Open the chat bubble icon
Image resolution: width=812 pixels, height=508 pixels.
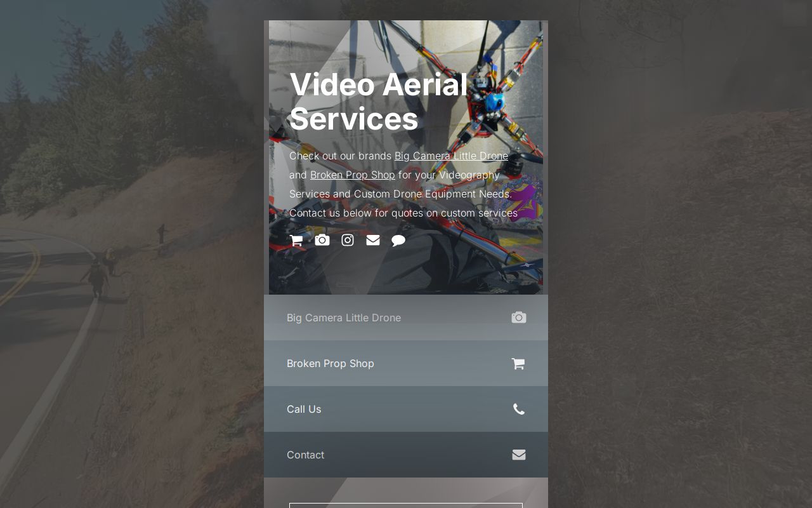[398, 240]
